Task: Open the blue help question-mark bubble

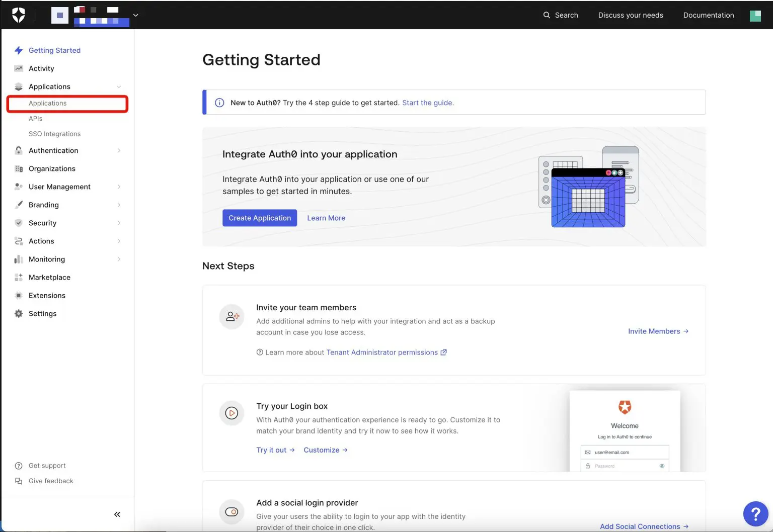Action: [x=755, y=514]
